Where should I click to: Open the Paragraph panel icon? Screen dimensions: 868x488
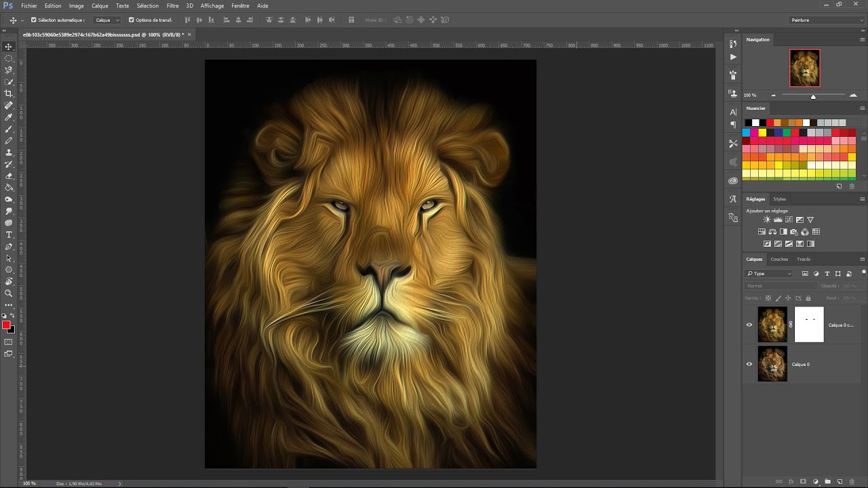coord(733,125)
